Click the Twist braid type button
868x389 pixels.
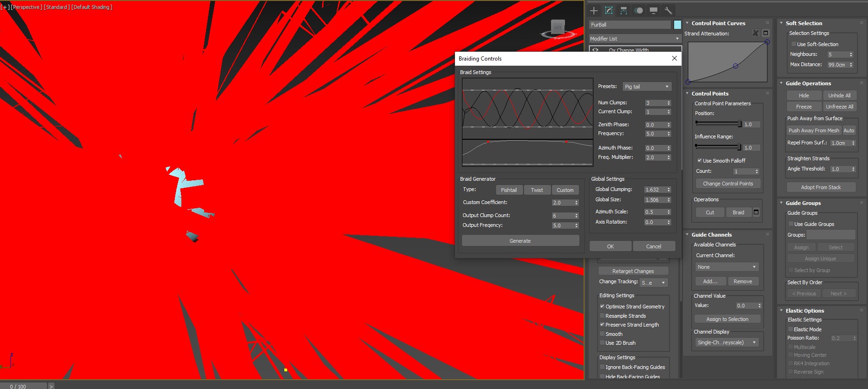(537, 190)
